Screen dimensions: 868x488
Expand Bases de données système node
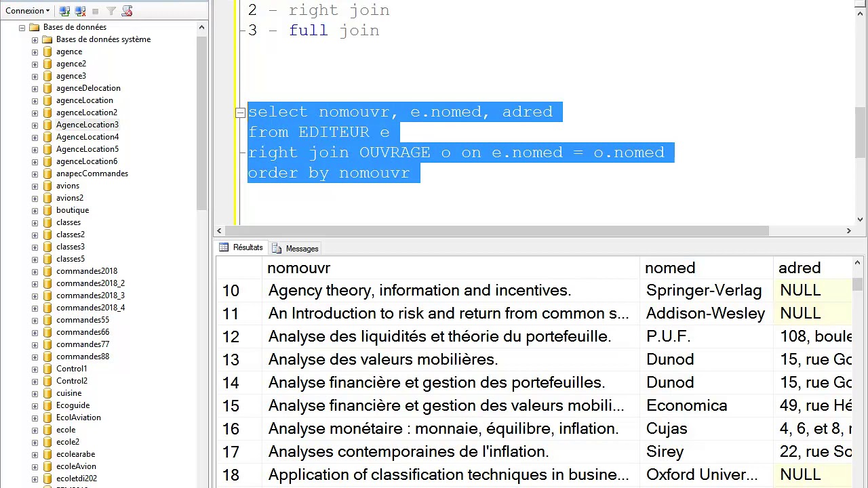[x=35, y=39]
